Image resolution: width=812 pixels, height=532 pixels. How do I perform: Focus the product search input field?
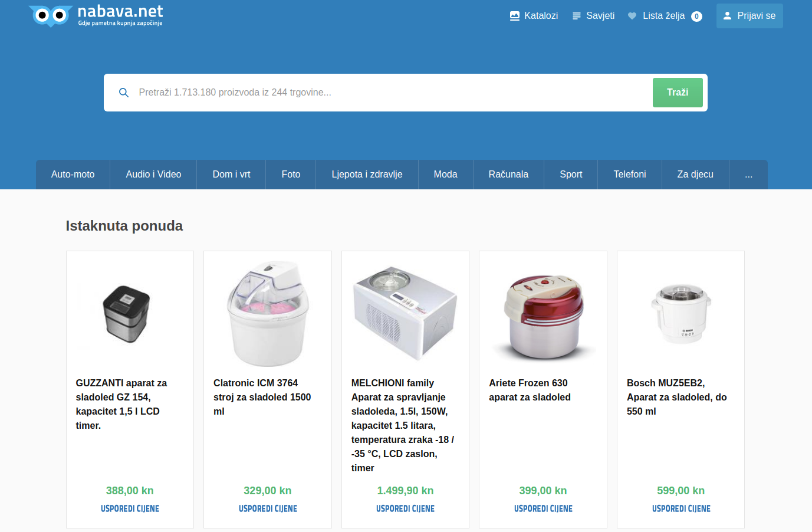389,93
